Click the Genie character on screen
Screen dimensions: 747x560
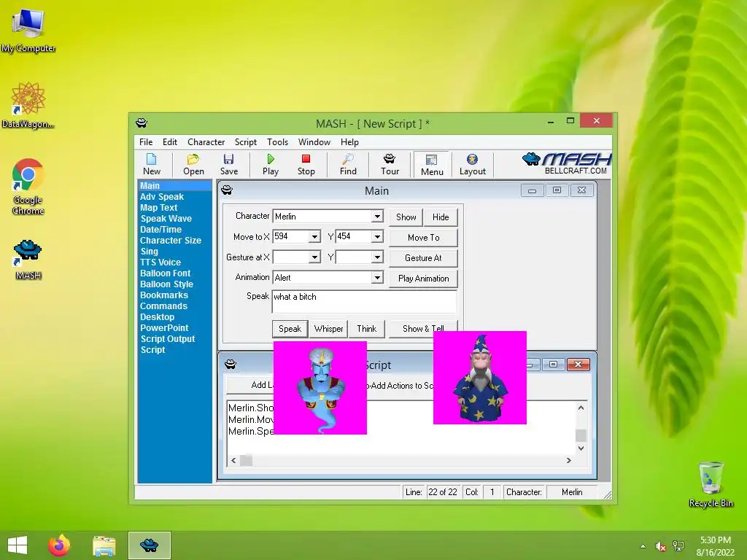point(320,388)
